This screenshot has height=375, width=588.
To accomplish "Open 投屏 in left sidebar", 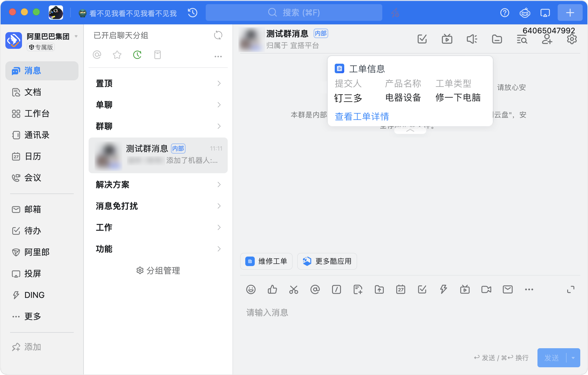I will click(42, 274).
